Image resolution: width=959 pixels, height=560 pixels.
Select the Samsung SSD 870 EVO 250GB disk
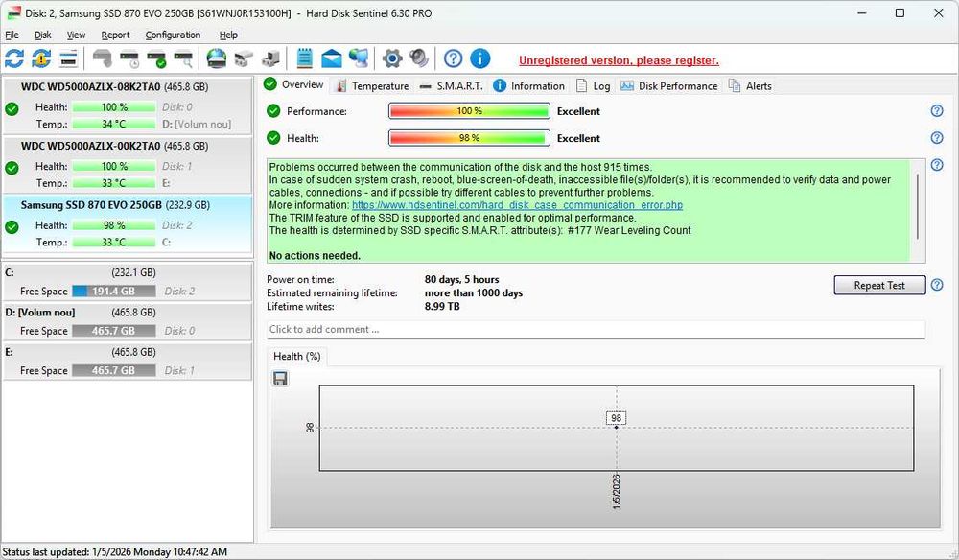pyautogui.click(x=128, y=223)
